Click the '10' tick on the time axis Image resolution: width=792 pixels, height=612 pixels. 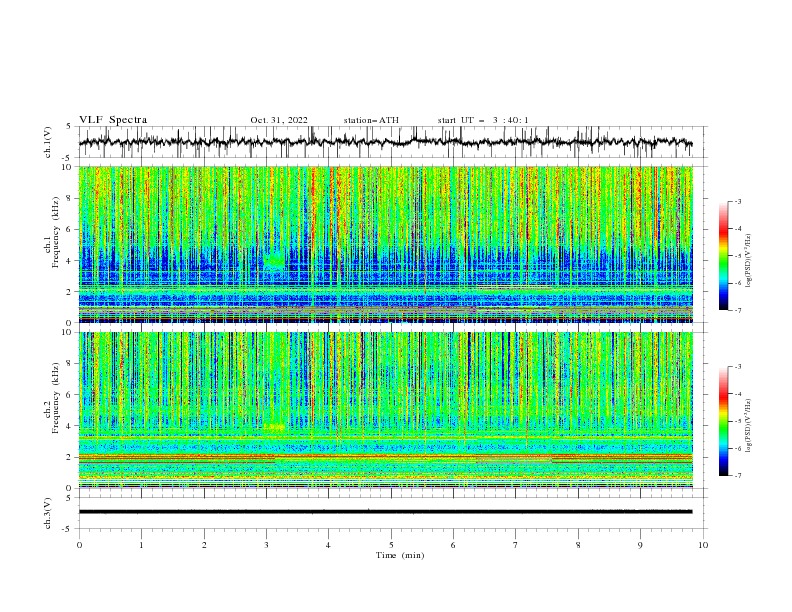click(x=703, y=545)
